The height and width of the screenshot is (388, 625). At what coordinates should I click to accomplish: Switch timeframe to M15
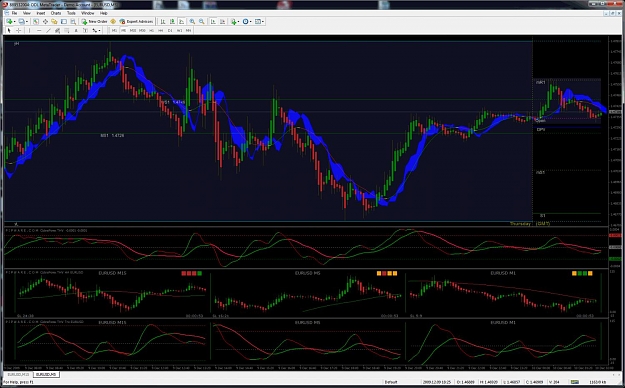[x=133, y=30]
